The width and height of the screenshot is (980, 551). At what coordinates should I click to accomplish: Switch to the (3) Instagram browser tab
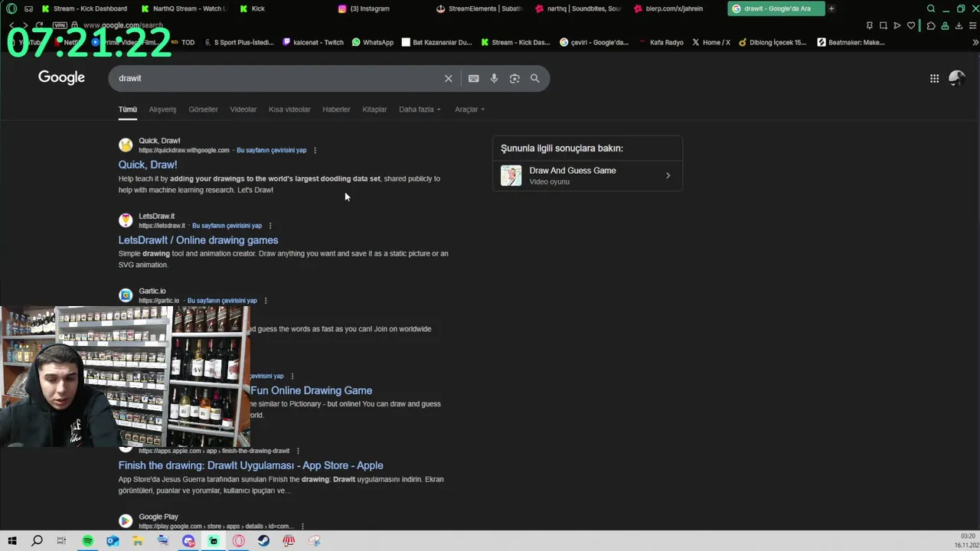364,8
